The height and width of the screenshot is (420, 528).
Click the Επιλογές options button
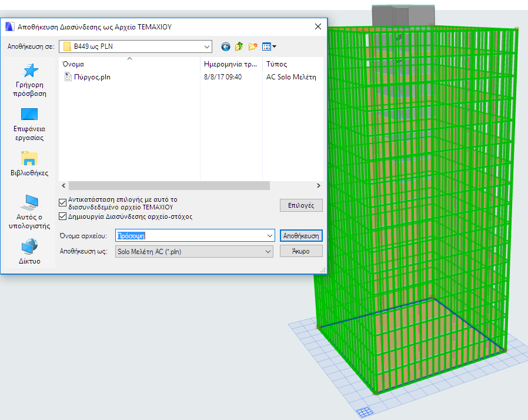pyautogui.click(x=301, y=205)
